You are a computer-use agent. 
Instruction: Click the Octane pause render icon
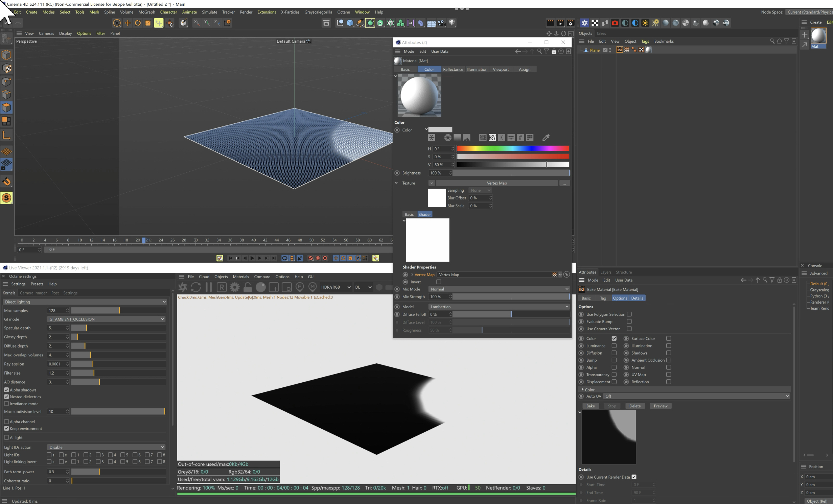click(209, 287)
